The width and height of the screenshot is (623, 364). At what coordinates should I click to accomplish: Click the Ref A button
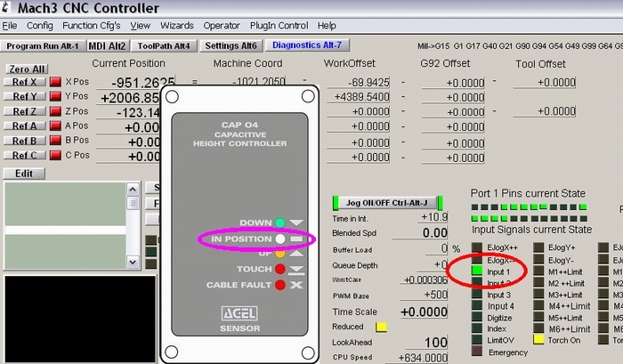tap(25, 126)
